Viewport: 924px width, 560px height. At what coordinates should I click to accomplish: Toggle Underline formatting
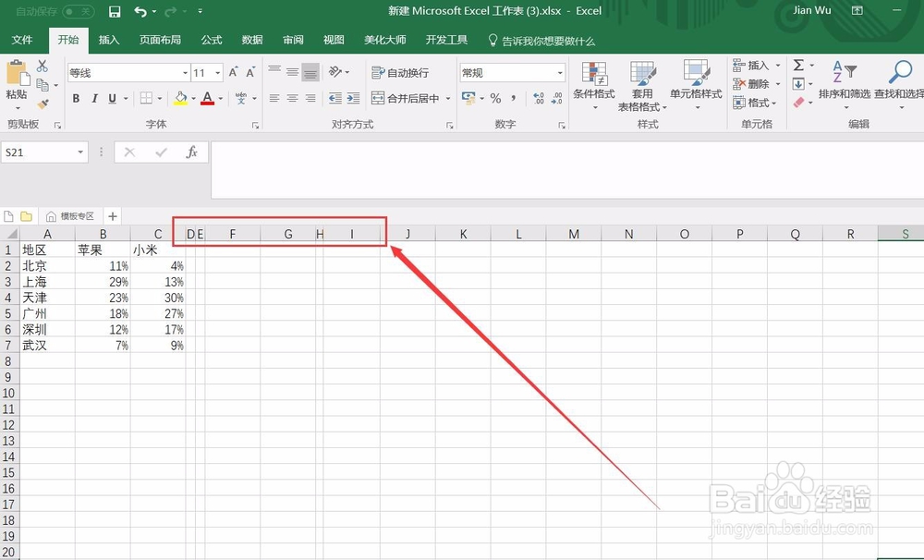click(x=112, y=99)
